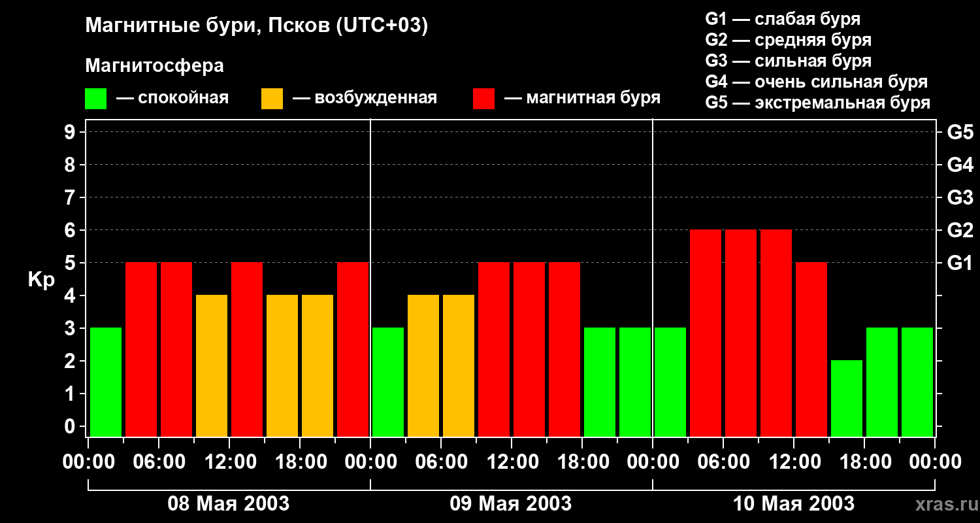Click the '— возбужденная' legend label
The width and height of the screenshot is (980, 523).
click(x=365, y=99)
